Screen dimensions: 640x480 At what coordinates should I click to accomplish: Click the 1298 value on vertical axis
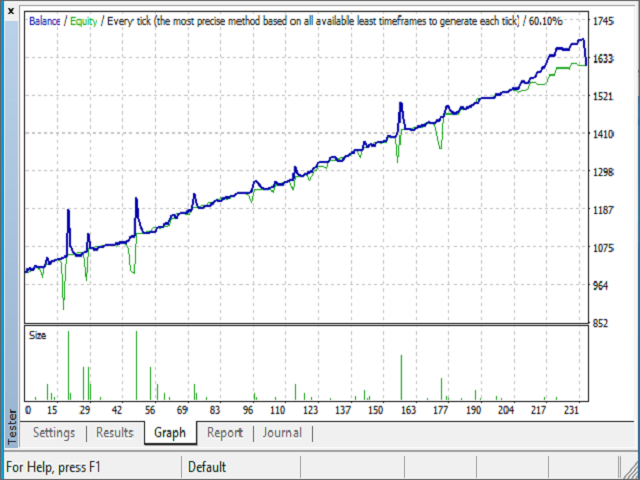tap(604, 172)
